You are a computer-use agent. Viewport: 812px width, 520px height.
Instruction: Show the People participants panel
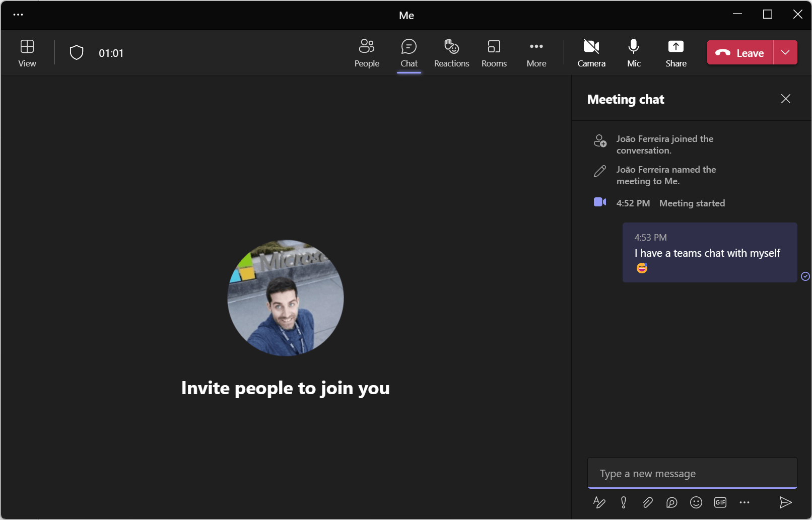[367, 53]
